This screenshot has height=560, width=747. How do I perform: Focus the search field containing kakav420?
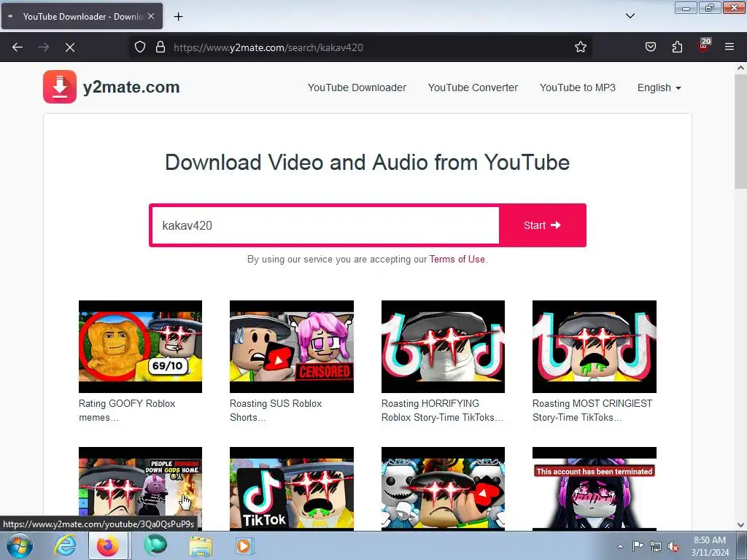pyautogui.click(x=325, y=225)
